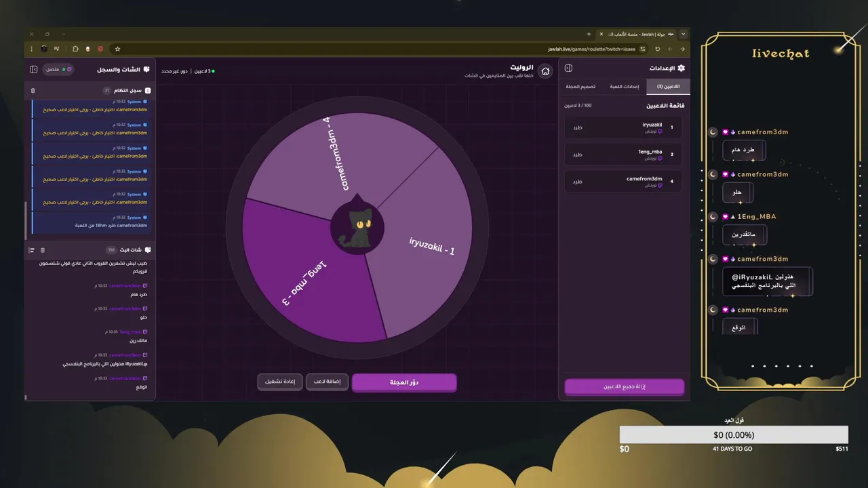Click إزالة جميع اللاعبين remove all players button
868x488 pixels.
point(625,386)
